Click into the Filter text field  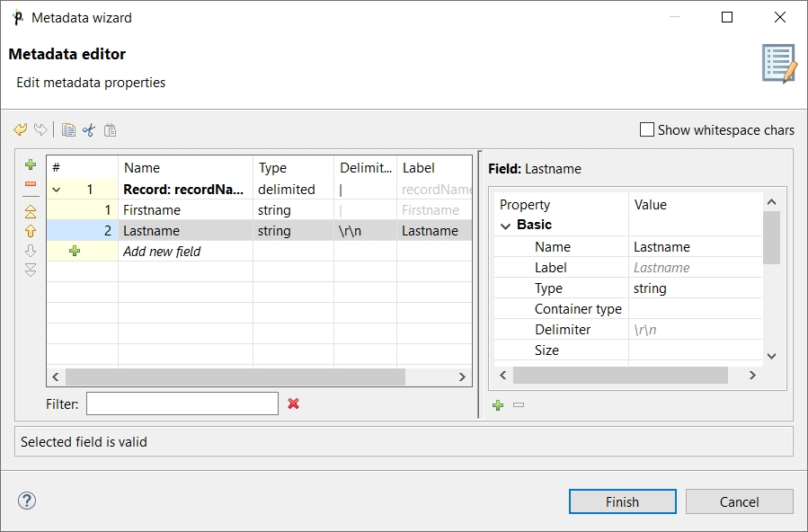pyautogui.click(x=182, y=403)
